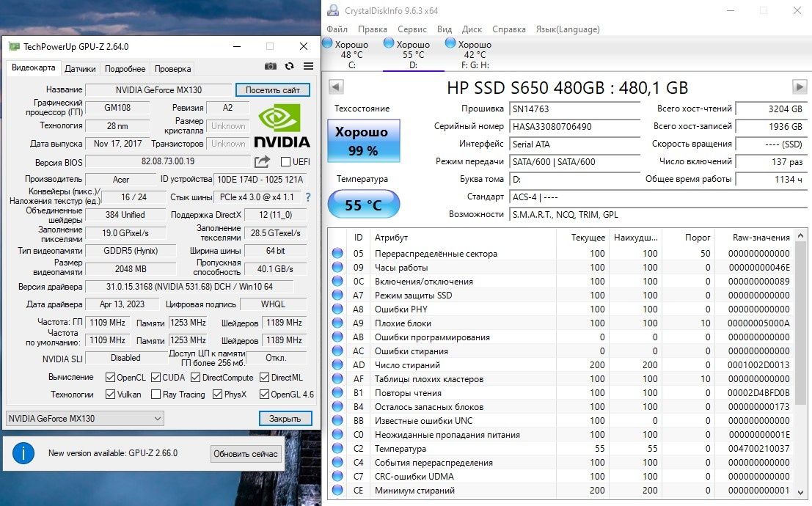Toggle the UEFI checkbox

285,162
